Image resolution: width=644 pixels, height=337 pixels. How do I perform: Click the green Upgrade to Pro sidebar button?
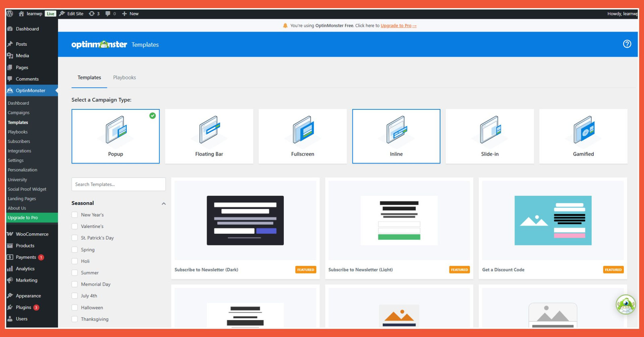click(x=32, y=218)
